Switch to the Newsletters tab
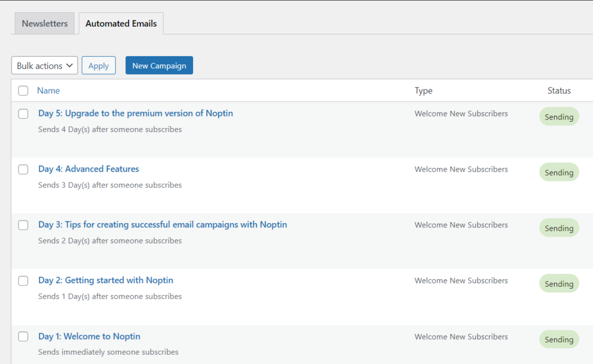593x364 pixels. coord(44,23)
